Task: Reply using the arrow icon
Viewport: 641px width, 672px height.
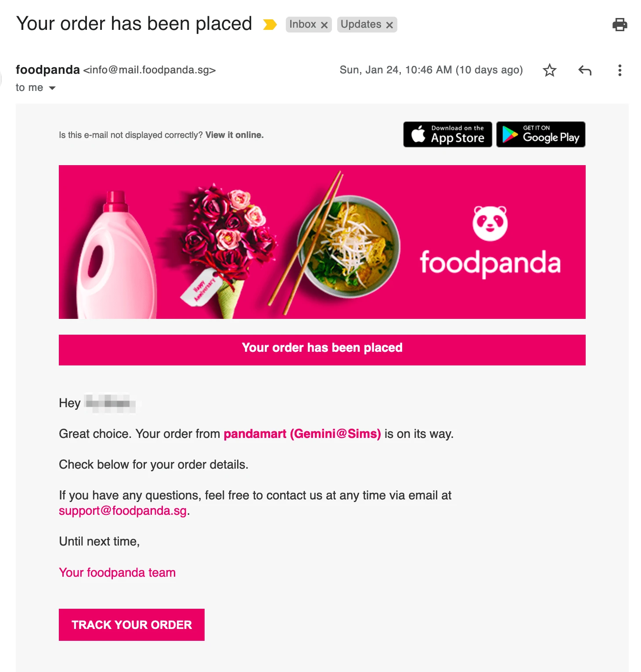Action: point(585,70)
